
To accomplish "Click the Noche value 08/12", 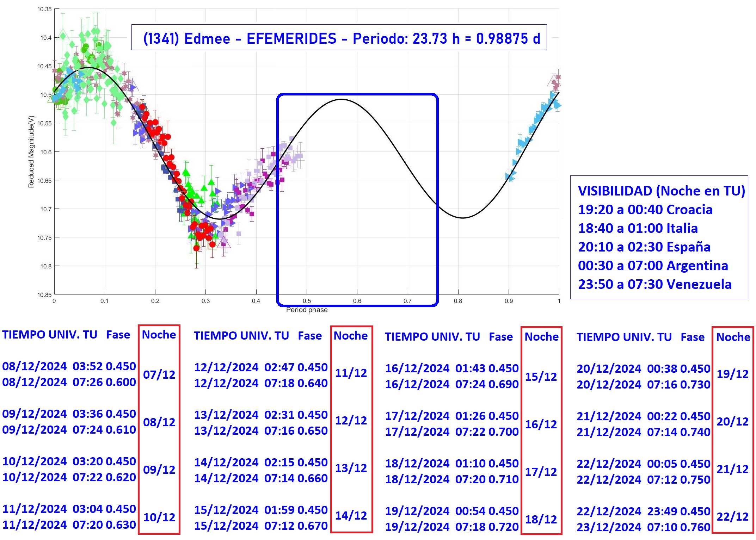I will click(x=159, y=422).
